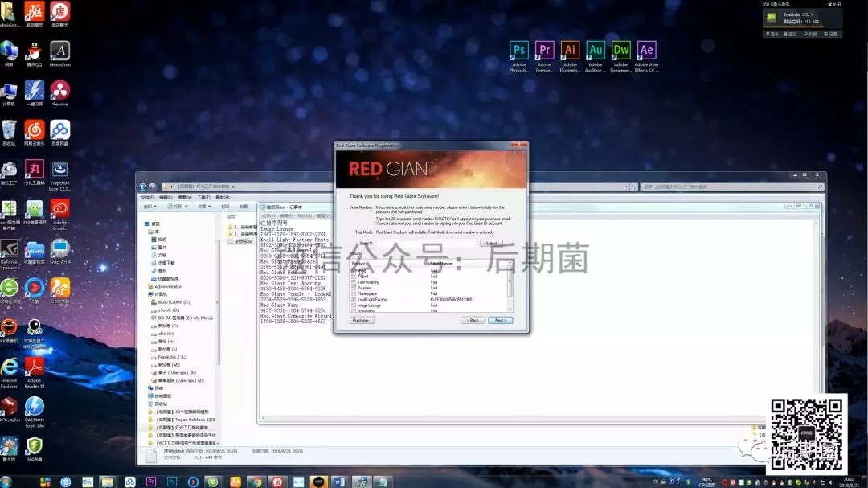Screen dimensions: 868x488
Task: Toggle the Image Lounge product checkbox
Action: pyautogui.click(x=354, y=306)
